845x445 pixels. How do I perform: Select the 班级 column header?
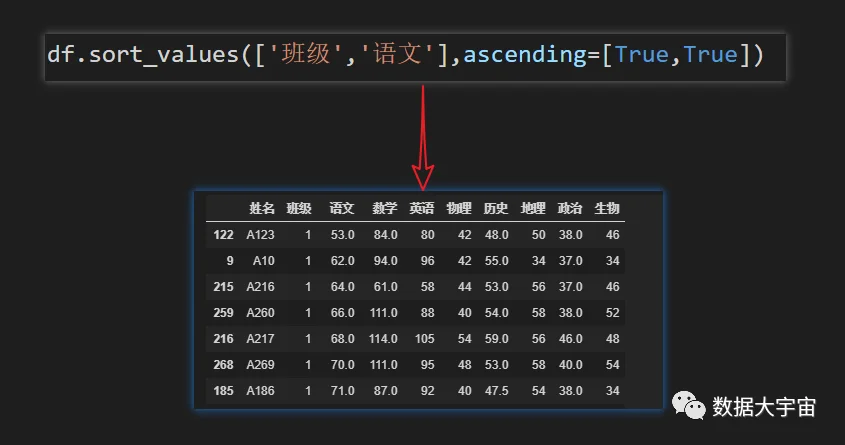click(299, 208)
